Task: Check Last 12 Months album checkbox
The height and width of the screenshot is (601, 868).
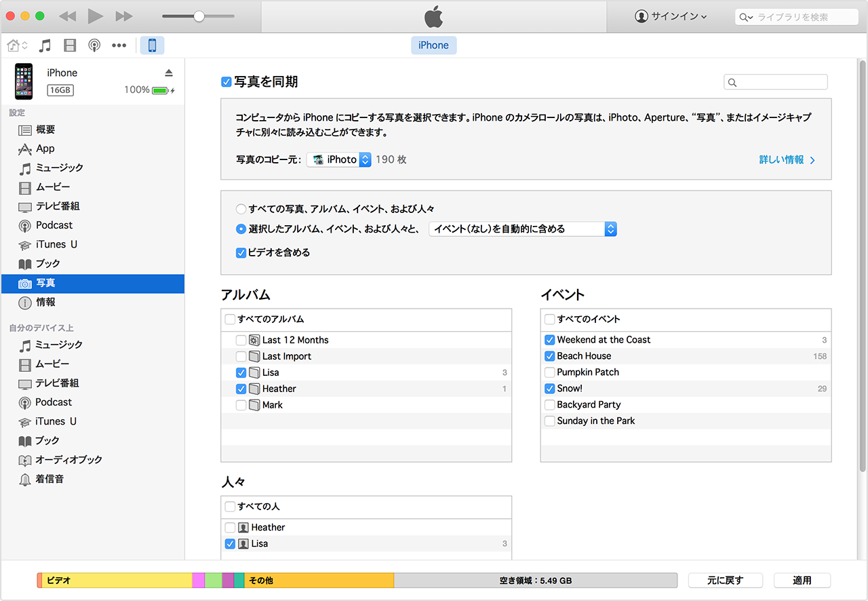Action: point(241,340)
